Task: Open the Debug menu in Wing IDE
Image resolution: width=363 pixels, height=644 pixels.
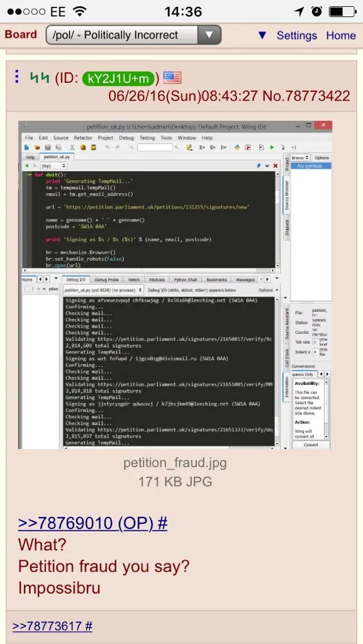Action: (x=126, y=138)
